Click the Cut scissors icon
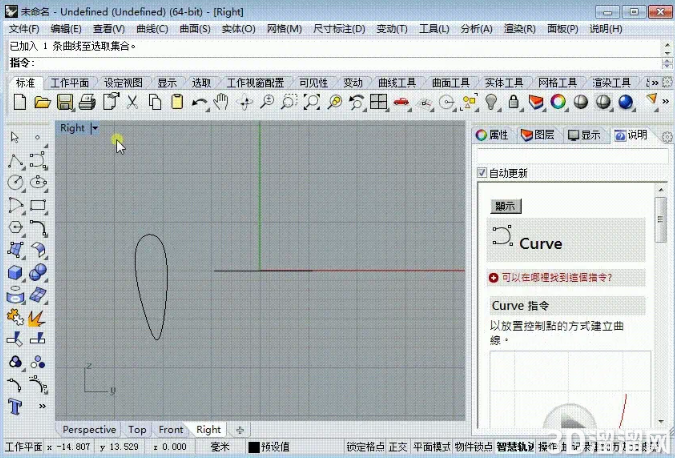The image size is (675, 458). point(132,102)
